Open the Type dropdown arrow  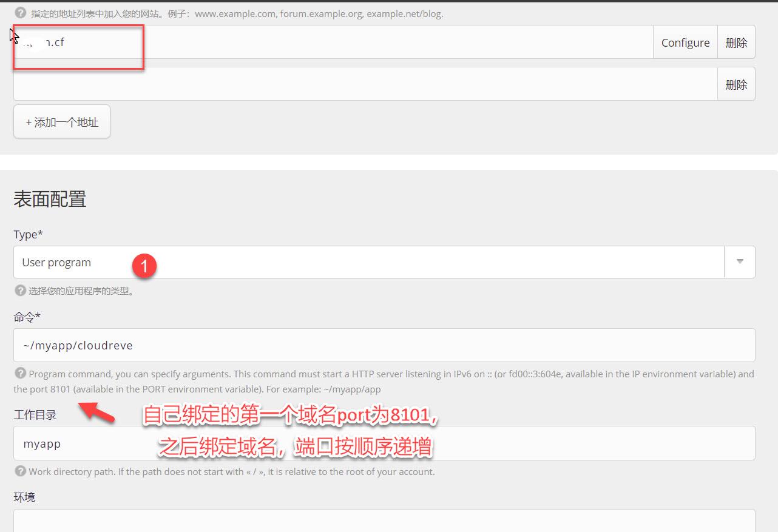740,261
